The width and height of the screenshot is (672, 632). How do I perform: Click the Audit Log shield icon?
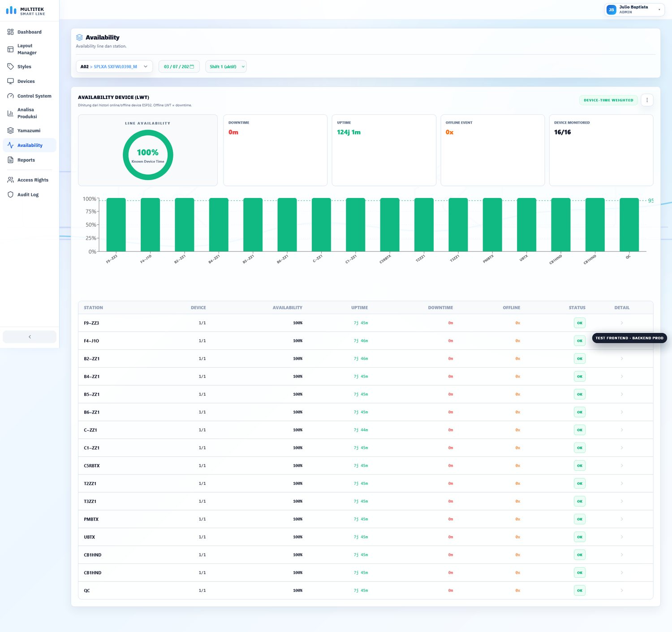(x=10, y=194)
